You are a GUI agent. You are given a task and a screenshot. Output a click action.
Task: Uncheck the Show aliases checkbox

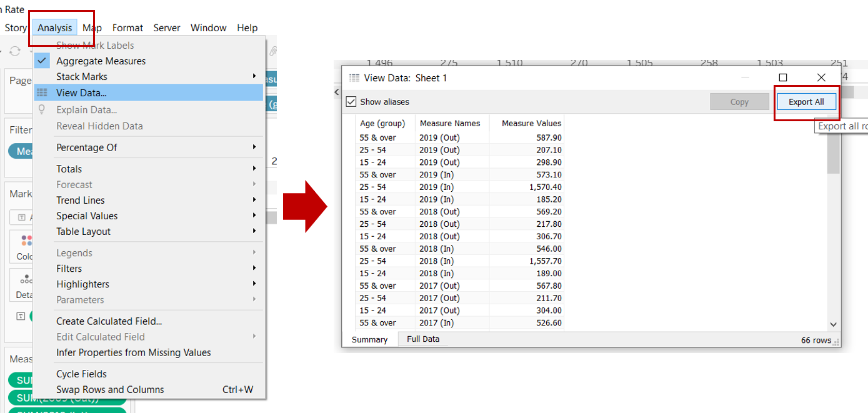point(351,102)
